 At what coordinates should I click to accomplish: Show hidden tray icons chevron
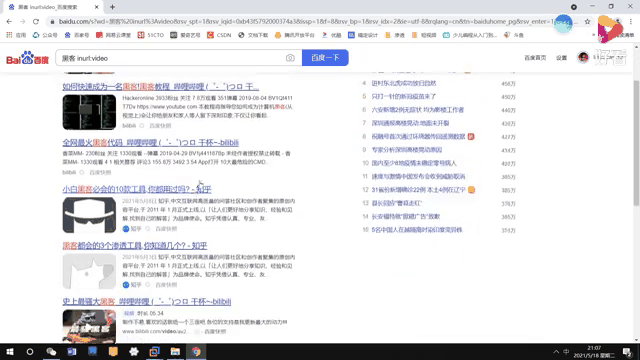(x=556, y=352)
